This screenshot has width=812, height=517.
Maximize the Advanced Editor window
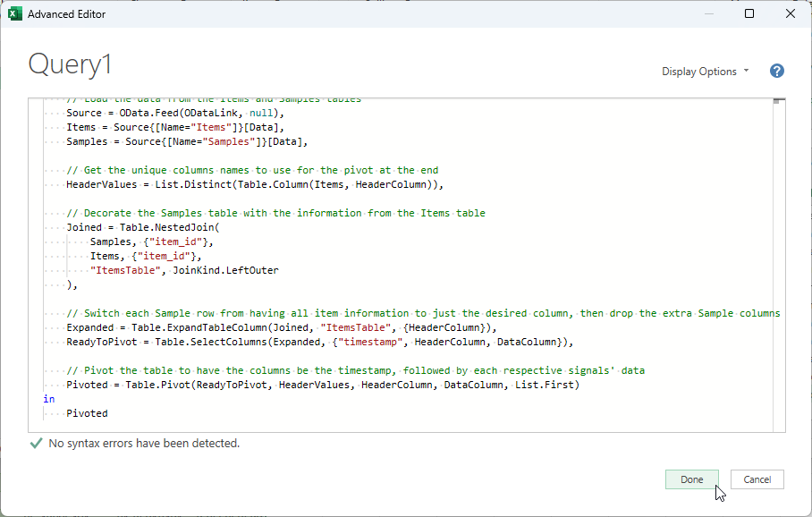coord(749,13)
